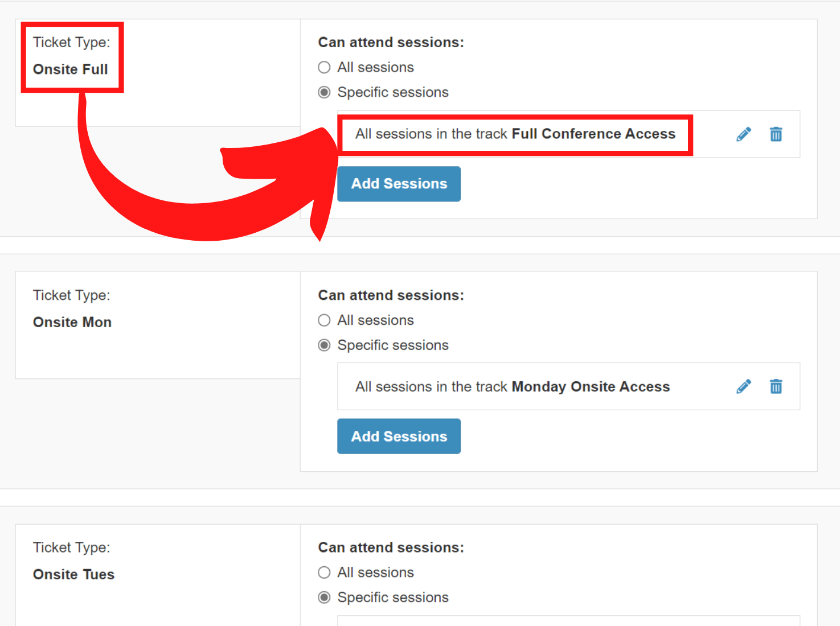Click Onsite Mon's Can attend sessions heading
Screen dimensions: 840x626
pos(391,295)
